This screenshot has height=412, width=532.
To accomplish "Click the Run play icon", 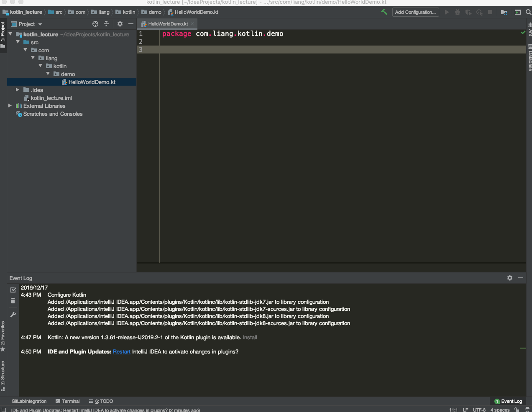I will [447, 12].
